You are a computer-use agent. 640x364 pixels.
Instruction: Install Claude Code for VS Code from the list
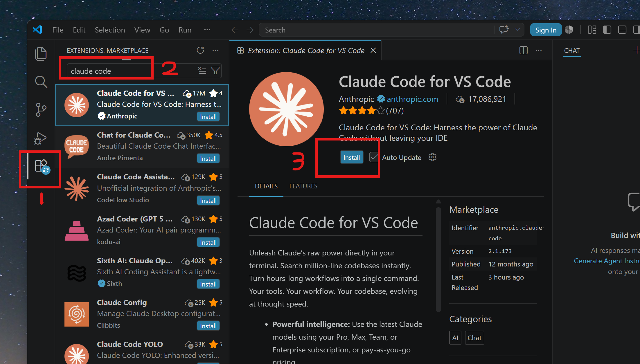208,117
